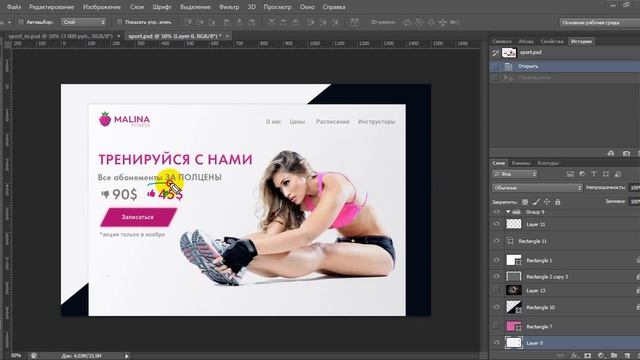Click the layer Fill value field
Viewport: 640px width, 360px height.
click(634, 202)
